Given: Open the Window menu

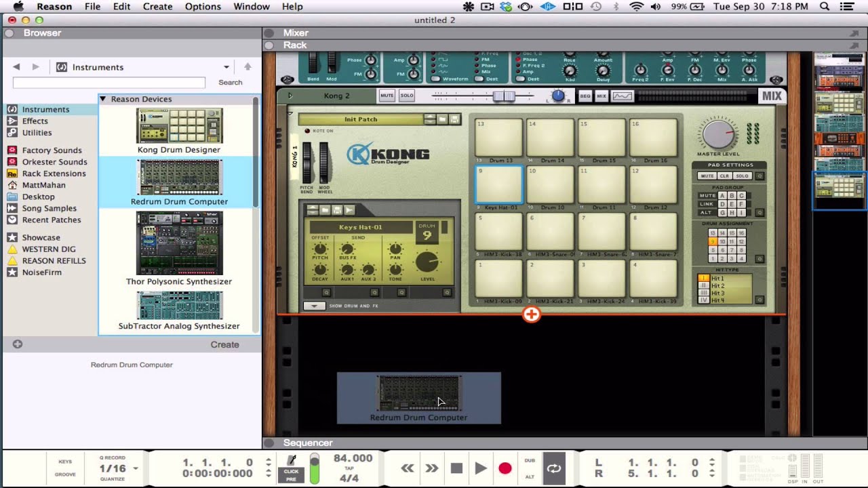Looking at the screenshot, I should [x=252, y=6].
